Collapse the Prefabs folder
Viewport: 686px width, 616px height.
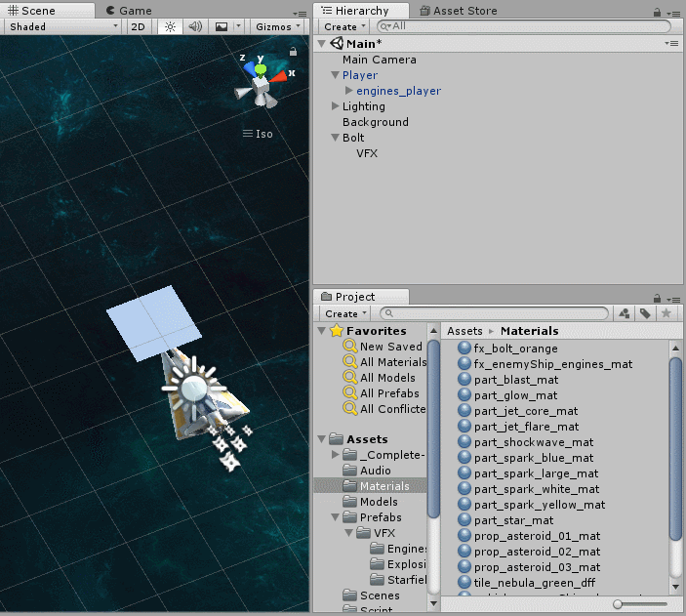(x=335, y=517)
